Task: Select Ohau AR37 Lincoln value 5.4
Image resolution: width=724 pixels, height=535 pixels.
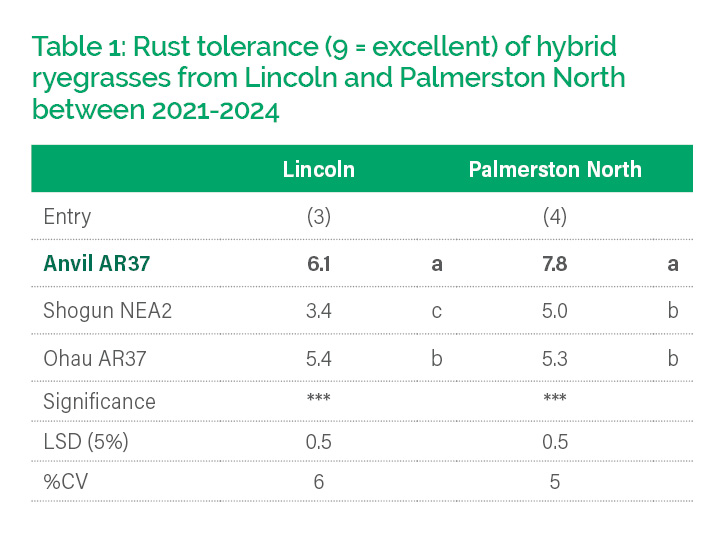Action: [x=319, y=358]
